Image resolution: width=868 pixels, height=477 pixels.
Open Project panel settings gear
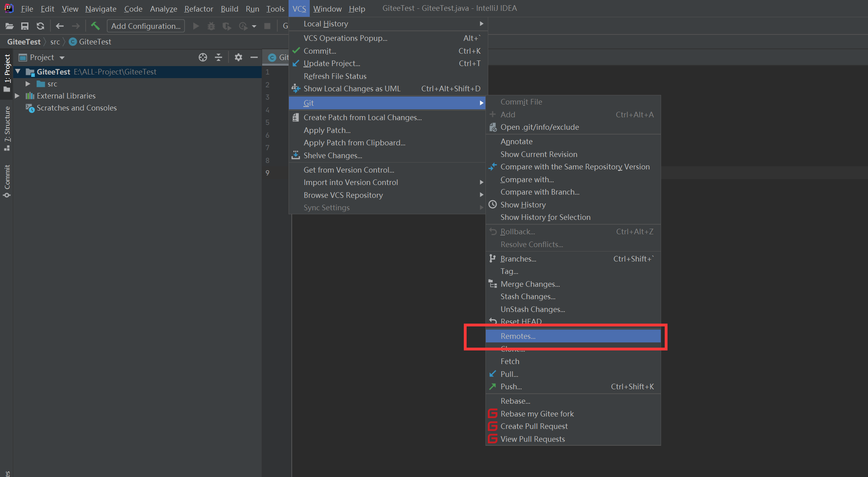coord(239,57)
